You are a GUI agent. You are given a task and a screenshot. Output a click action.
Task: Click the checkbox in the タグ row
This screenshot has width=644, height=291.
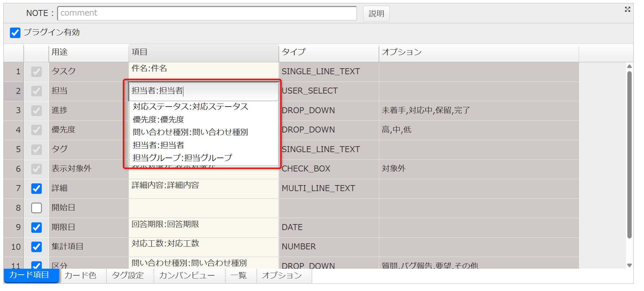[36, 149]
